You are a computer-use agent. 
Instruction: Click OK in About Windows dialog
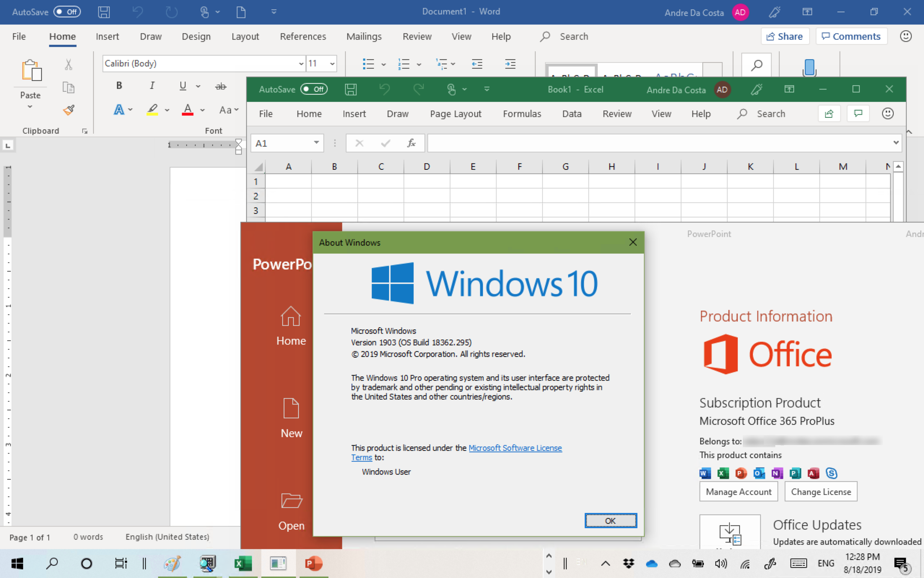pyautogui.click(x=611, y=520)
